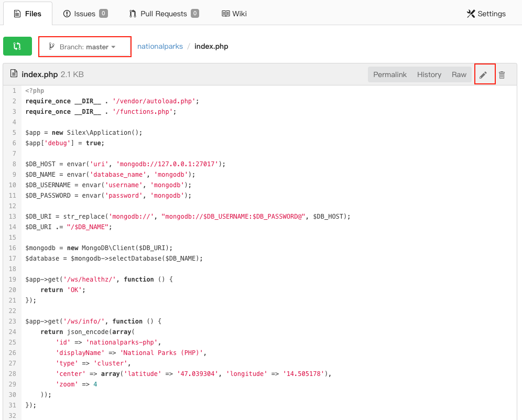Select line number 13 in the code

(12, 216)
